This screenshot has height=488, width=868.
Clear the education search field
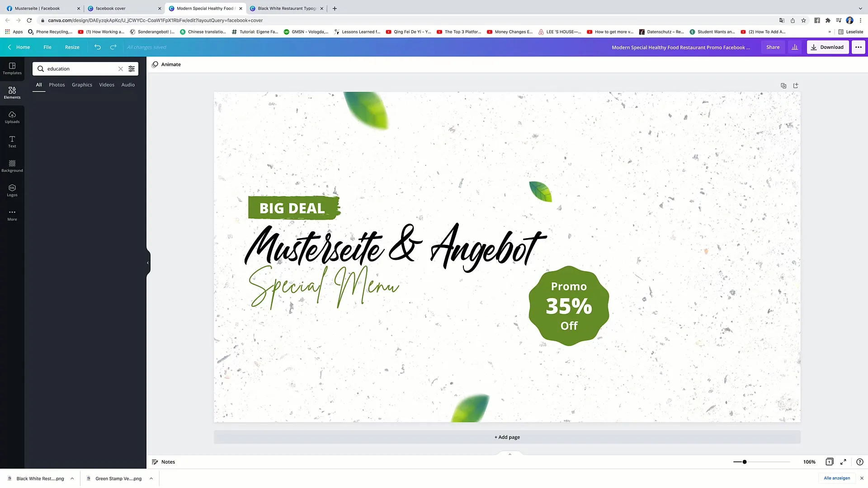click(x=120, y=69)
